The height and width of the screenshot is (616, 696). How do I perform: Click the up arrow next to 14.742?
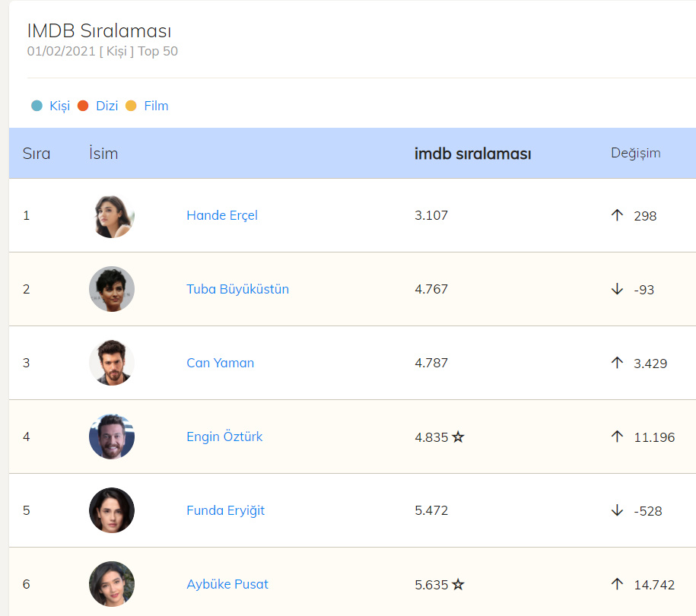click(x=617, y=584)
